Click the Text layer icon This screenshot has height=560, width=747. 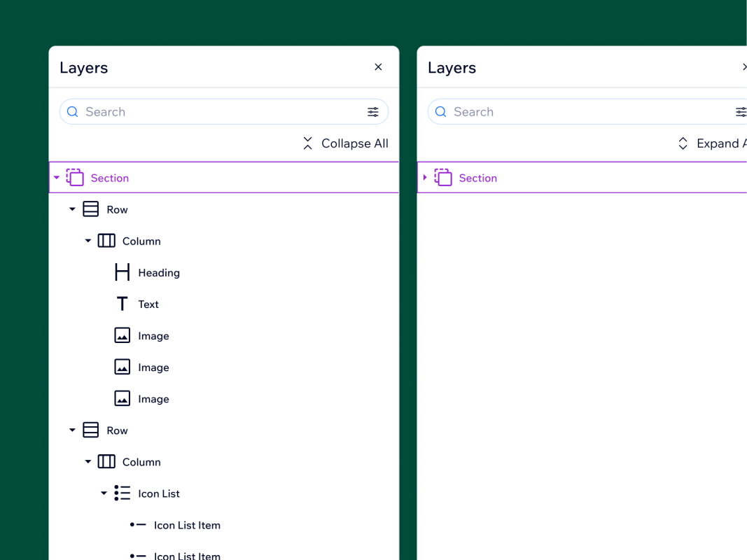tap(122, 304)
